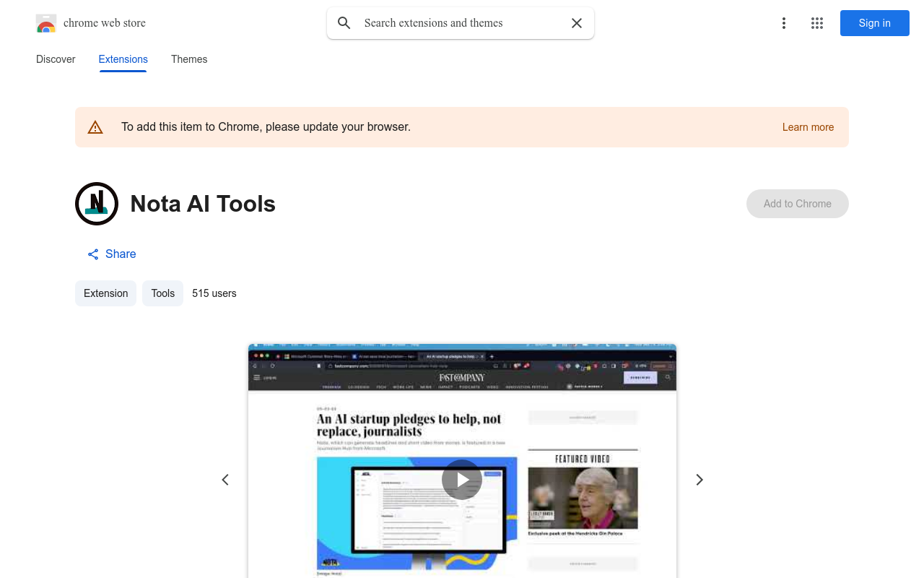This screenshot has width=924, height=578.
Task: Click the Nota AI Tools logo
Action: (x=97, y=204)
